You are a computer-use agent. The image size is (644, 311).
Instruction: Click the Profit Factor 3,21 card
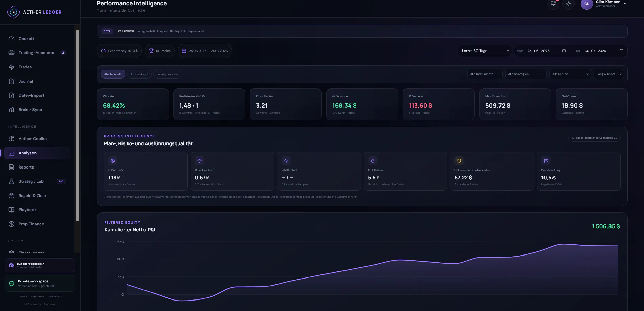point(286,105)
